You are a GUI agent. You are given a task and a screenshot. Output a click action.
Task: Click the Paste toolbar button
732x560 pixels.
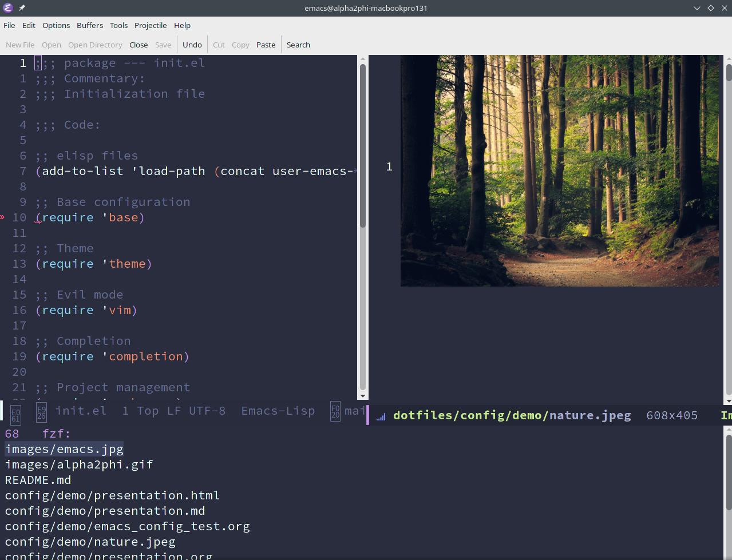click(266, 45)
